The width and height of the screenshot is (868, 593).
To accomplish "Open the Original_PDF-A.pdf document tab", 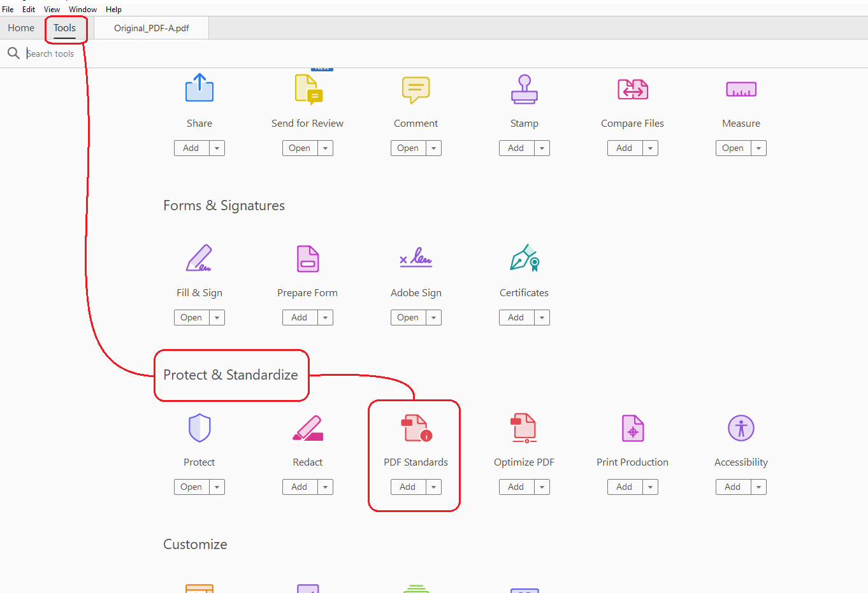I will click(151, 27).
